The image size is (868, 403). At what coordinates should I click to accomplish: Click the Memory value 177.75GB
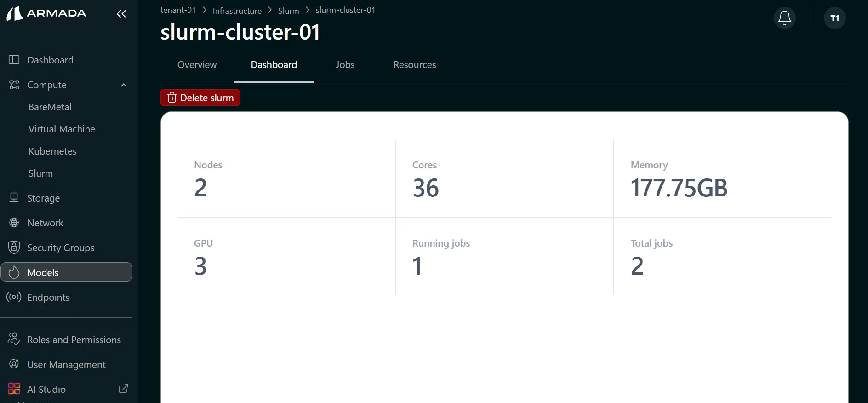[679, 188]
